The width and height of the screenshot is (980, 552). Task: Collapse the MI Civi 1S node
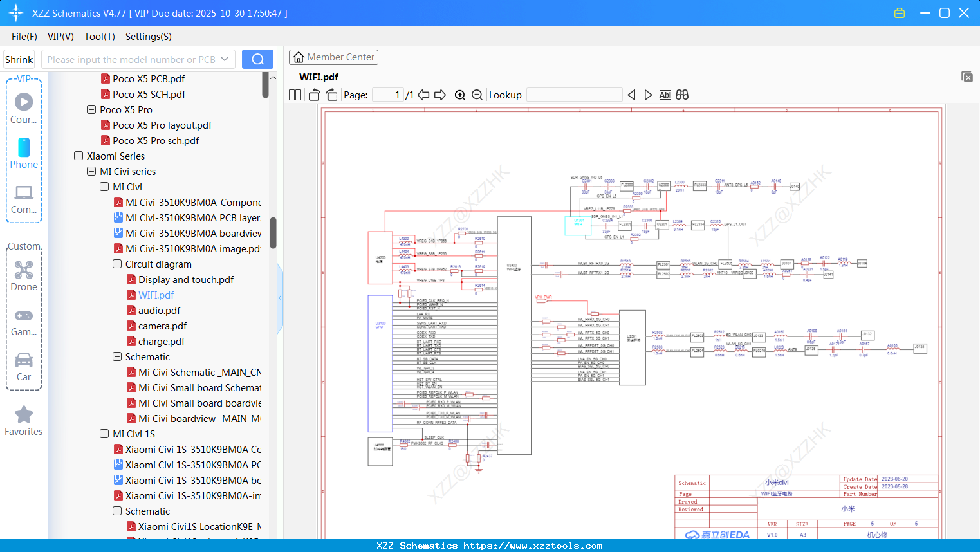click(104, 434)
